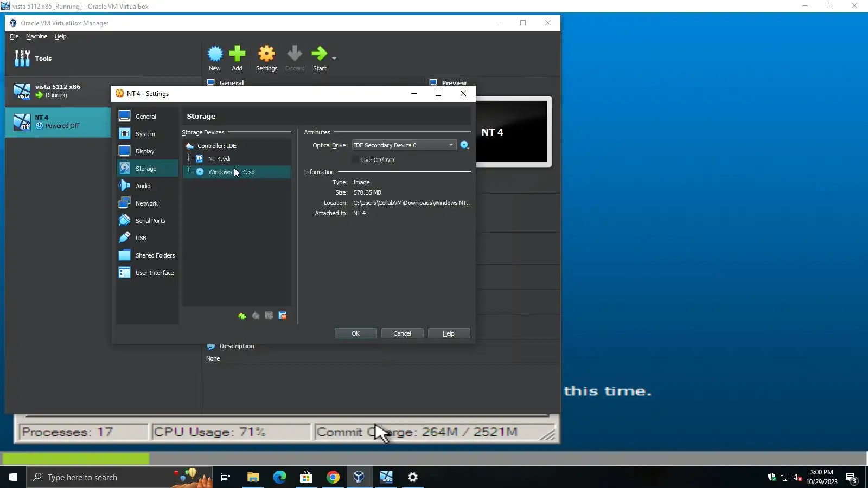The width and height of the screenshot is (868, 488).
Task: Switch to System settings page
Action: pos(148,134)
